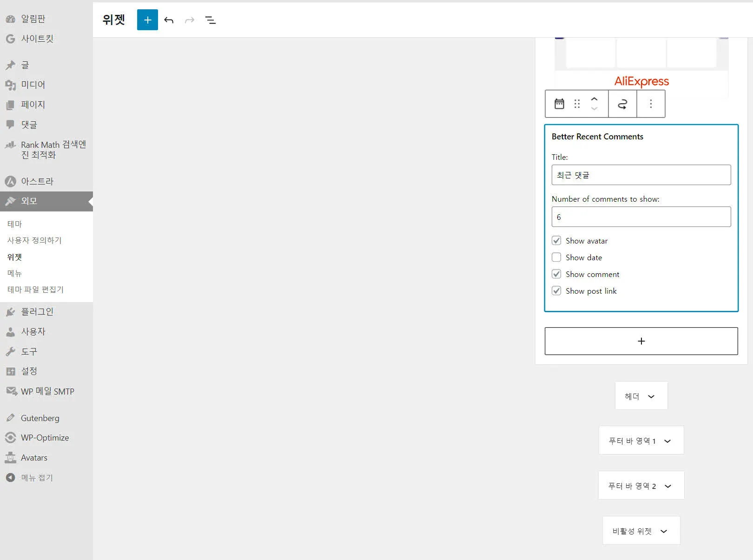
Task: Click the legacy widget calendar block icon
Action: (559, 104)
